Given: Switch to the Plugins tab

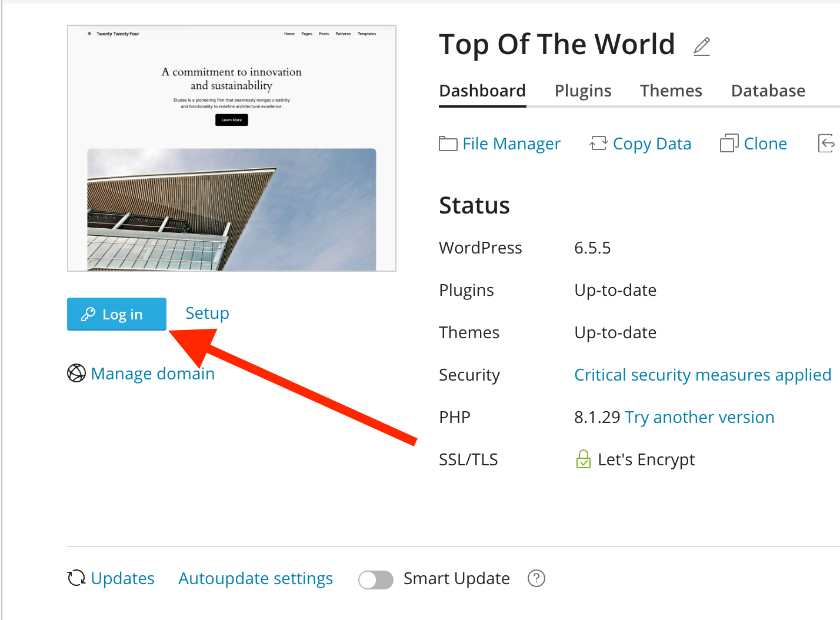Looking at the screenshot, I should point(582,91).
